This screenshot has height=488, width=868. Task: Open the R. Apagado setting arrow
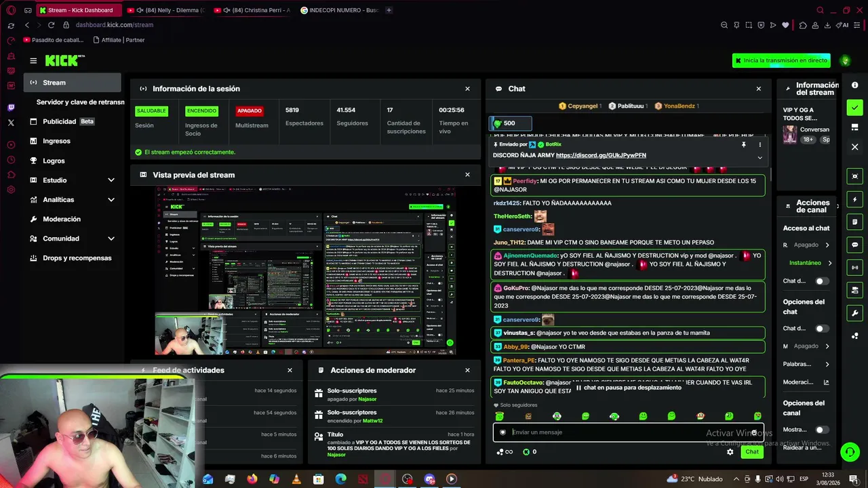[827, 245]
